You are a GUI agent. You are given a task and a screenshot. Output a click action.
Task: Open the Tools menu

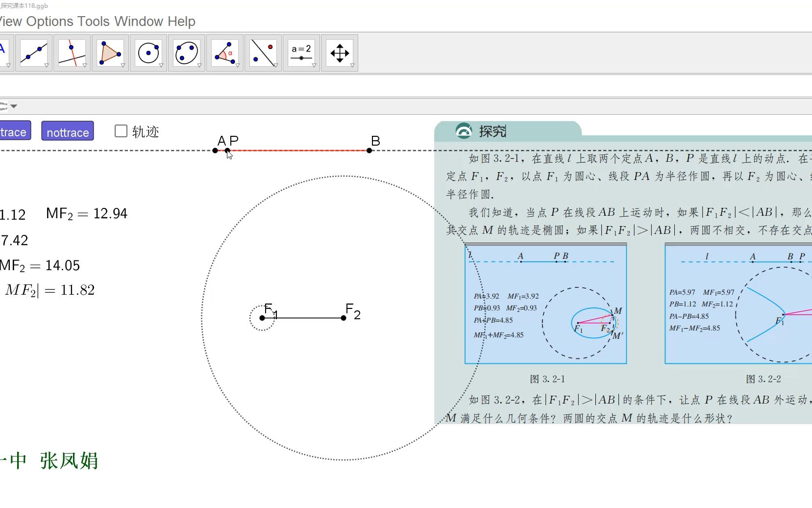pyautogui.click(x=94, y=22)
